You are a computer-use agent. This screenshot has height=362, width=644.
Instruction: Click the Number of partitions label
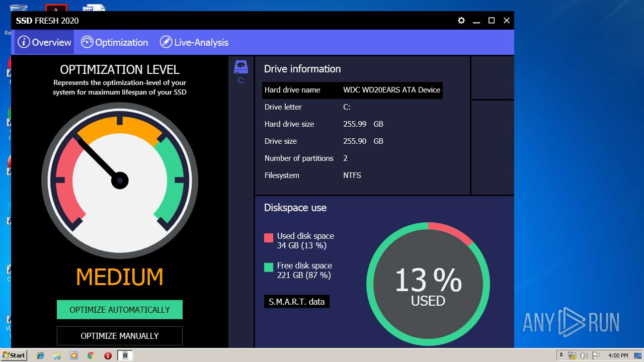tap(299, 158)
